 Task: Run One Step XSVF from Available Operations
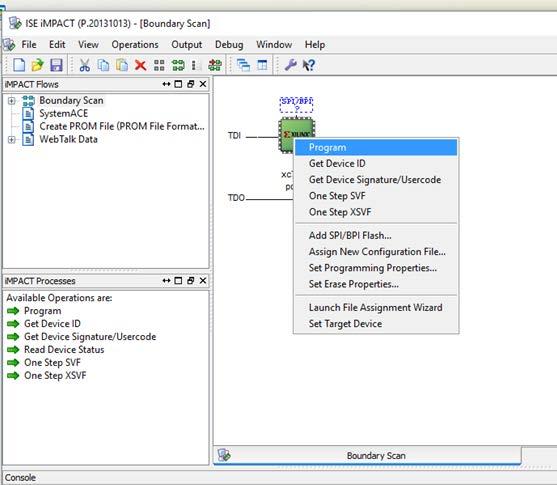click(55, 376)
